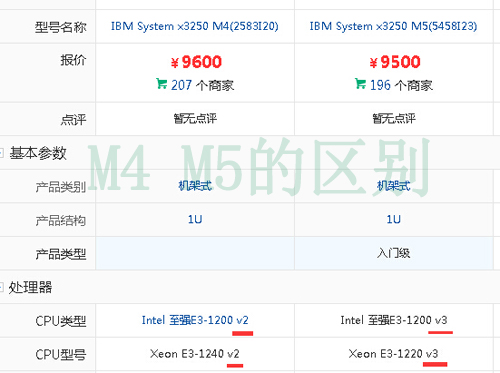Open the 机架式 link in M4 column
500x373 pixels.
195,186
